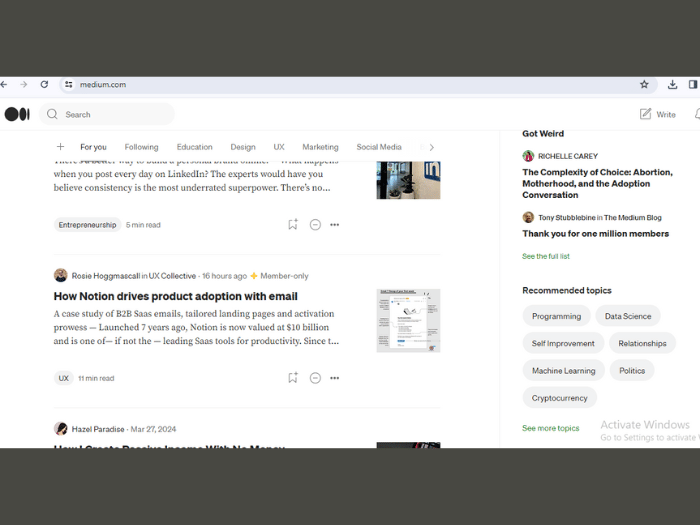This screenshot has width=700, height=525.
Task: Switch to the Education tab
Action: tap(194, 147)
